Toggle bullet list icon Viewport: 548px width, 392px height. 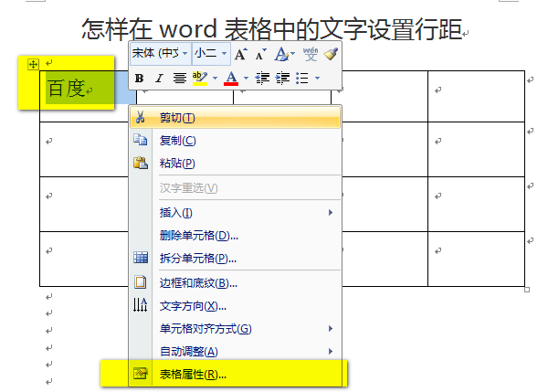coord(302,78)
